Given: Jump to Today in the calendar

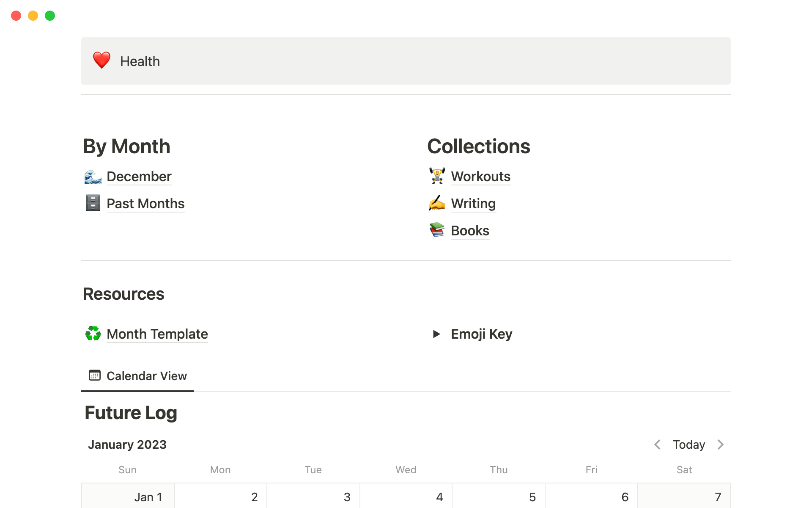Looking at the screenshot, I should click(689, 444).
